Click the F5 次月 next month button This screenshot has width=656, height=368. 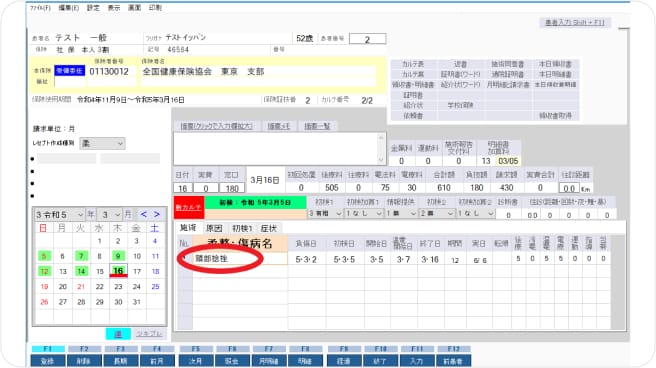[x=196, y=360]
